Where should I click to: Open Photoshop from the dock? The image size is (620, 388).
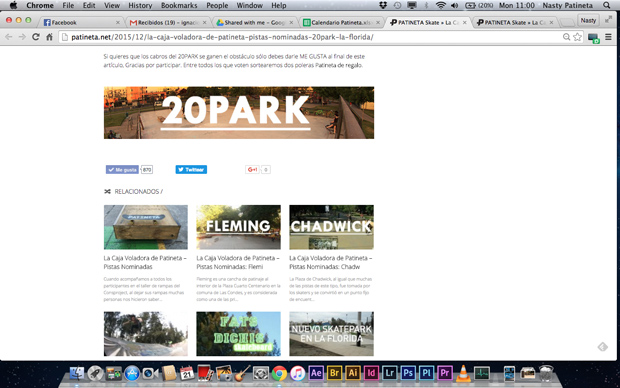408,373
